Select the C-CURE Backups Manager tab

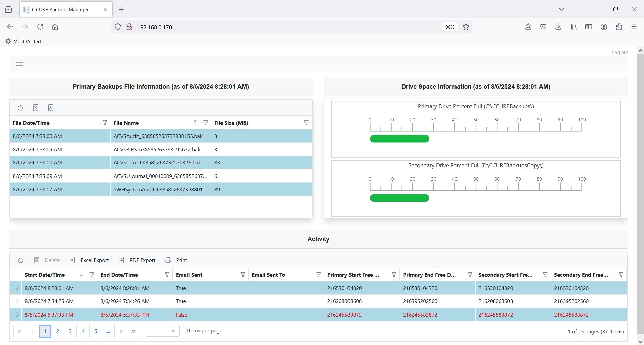point(66,9)
